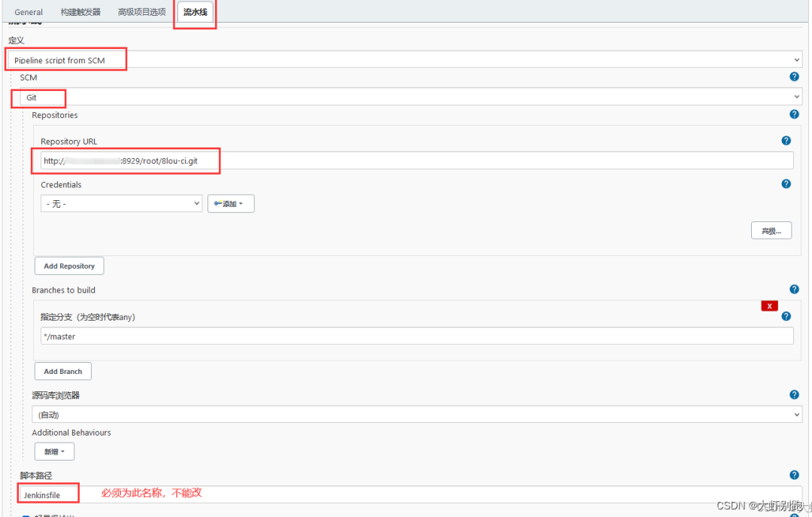812x517 pixels.
Task: Open help for Branches to build
Action: pos(794,289)
